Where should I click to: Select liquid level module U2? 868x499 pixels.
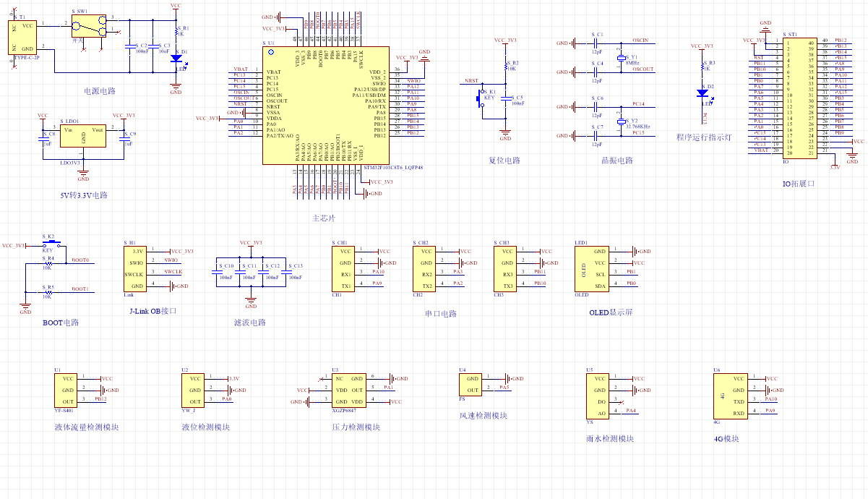tap(194, 390)
